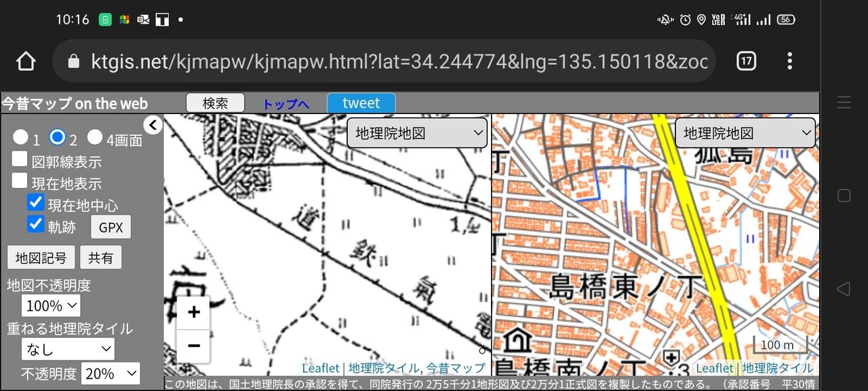Image resolution: width=868 pixels, height=391 pixels.
Task: Collapse the left sidebar with chevron
Action: (x=153, y=125)
